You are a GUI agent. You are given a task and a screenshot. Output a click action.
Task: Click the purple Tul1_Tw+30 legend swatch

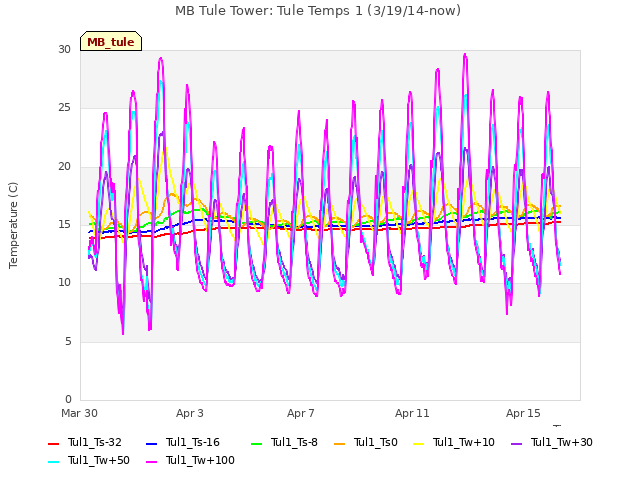(x=516, y=443)
